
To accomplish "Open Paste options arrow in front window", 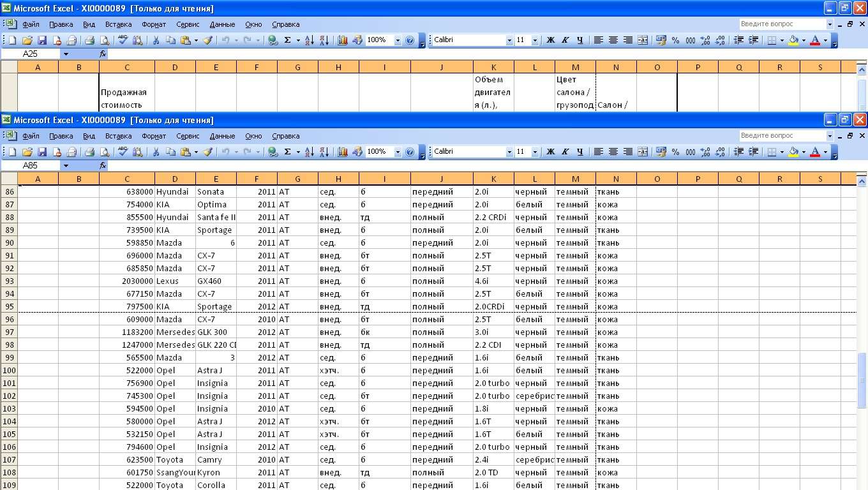I will click(195, 152).
